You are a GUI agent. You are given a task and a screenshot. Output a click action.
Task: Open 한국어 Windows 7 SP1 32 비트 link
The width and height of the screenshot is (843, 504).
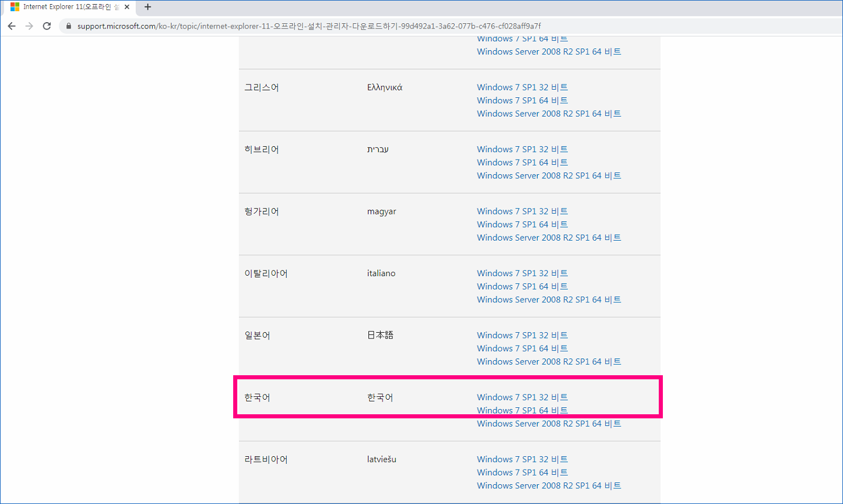[522, 397]
